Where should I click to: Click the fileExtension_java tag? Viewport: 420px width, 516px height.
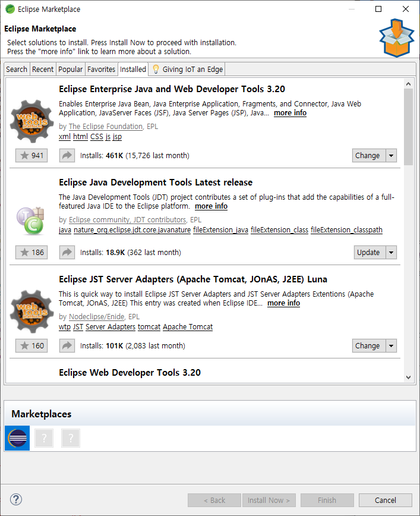point(220,230)
